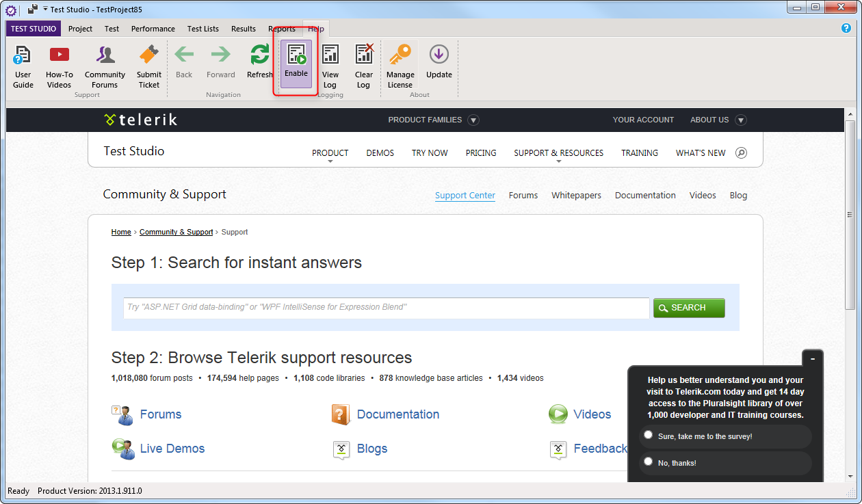Open the User Guide
Screen dimensions: 862x504
coord(23,66)
